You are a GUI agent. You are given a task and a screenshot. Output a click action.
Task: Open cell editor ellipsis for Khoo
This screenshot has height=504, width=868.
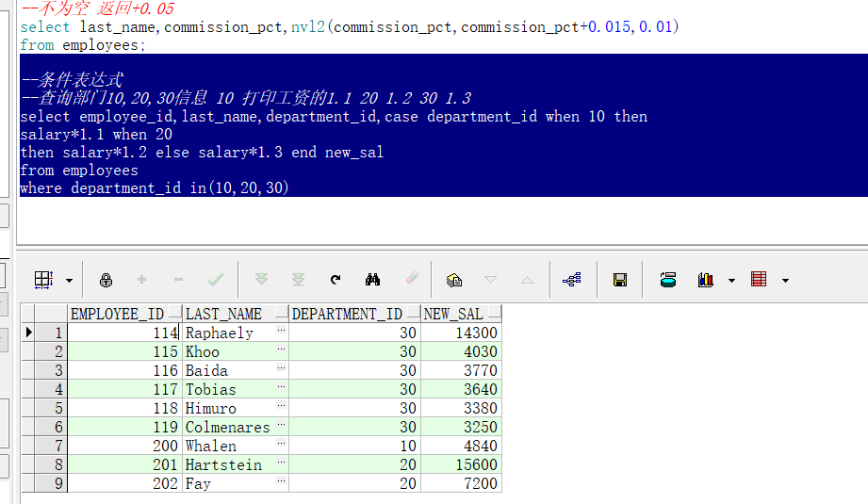(281, 350)
